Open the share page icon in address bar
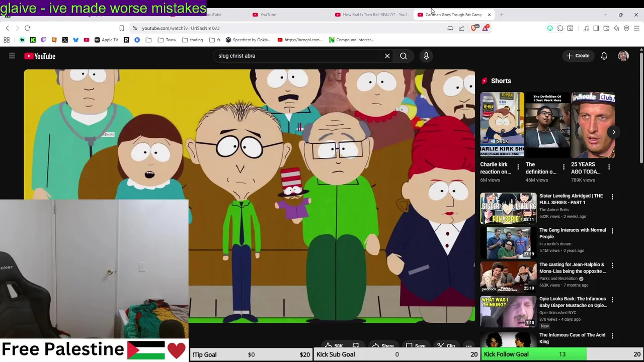This screenshot has height=362, width=644. 461,28
